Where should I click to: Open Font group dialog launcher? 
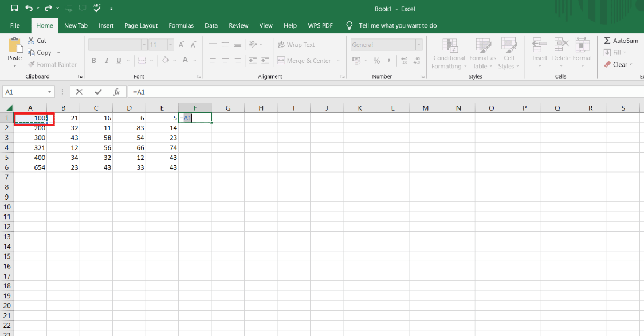[x=199, y=76]
